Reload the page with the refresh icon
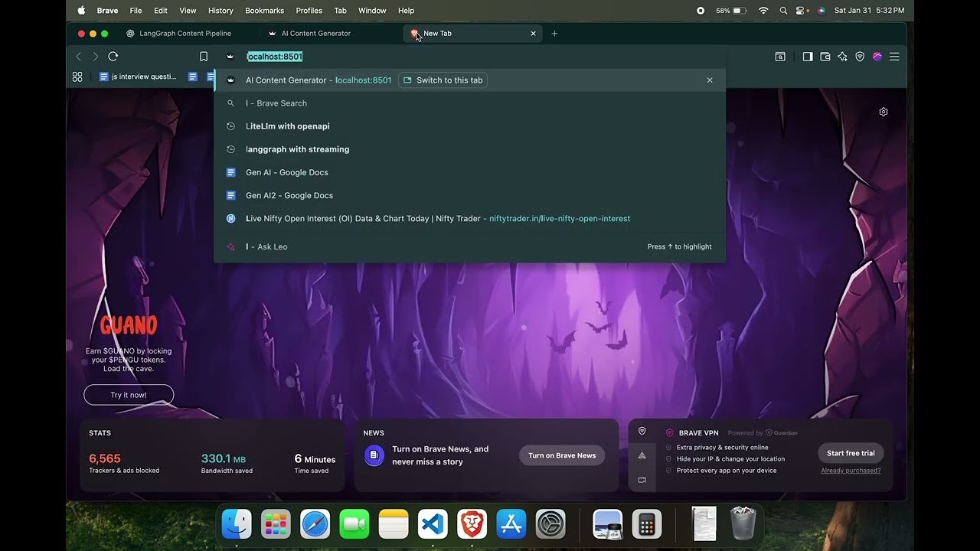This screenshot has height=551, width=980. coord(113,57)
